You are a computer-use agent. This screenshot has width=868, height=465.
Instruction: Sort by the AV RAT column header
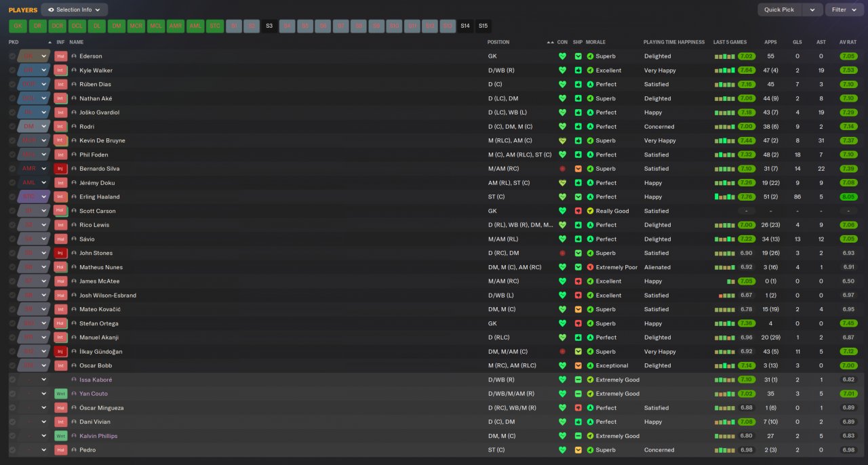pos(848,42)
